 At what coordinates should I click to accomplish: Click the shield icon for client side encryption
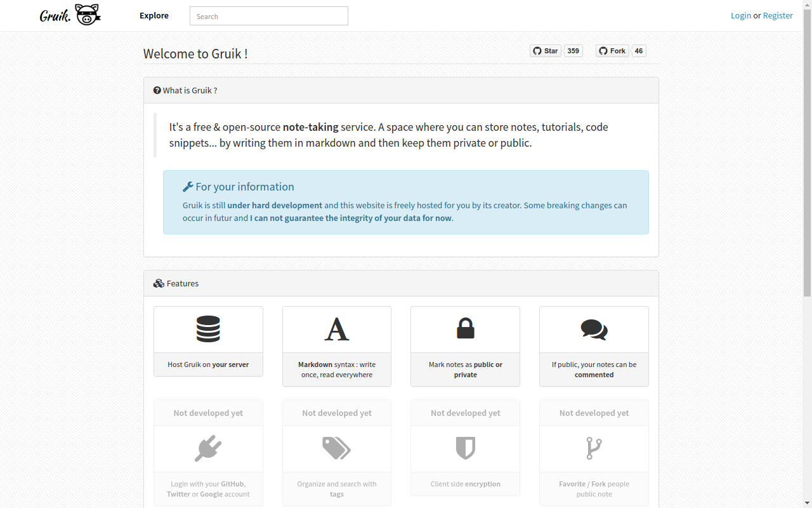point(466,448)
